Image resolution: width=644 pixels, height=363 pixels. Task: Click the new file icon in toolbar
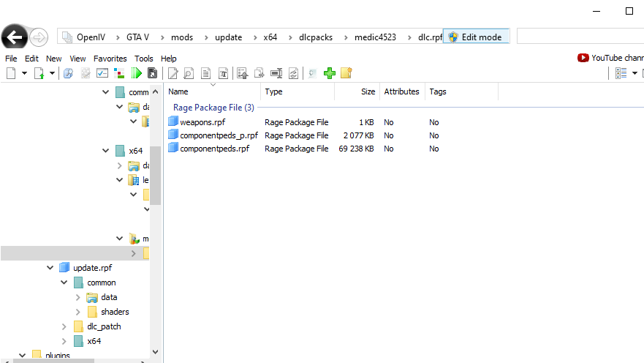coord(11,73)
